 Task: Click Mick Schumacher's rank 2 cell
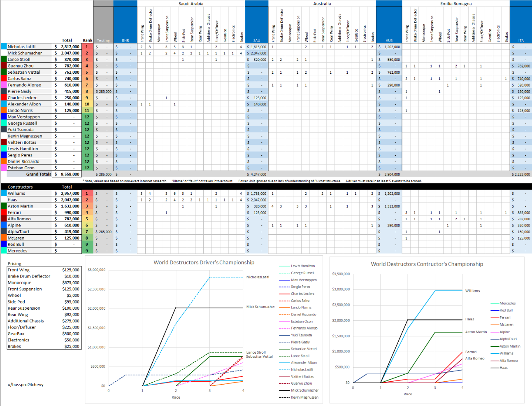[87, 53]
